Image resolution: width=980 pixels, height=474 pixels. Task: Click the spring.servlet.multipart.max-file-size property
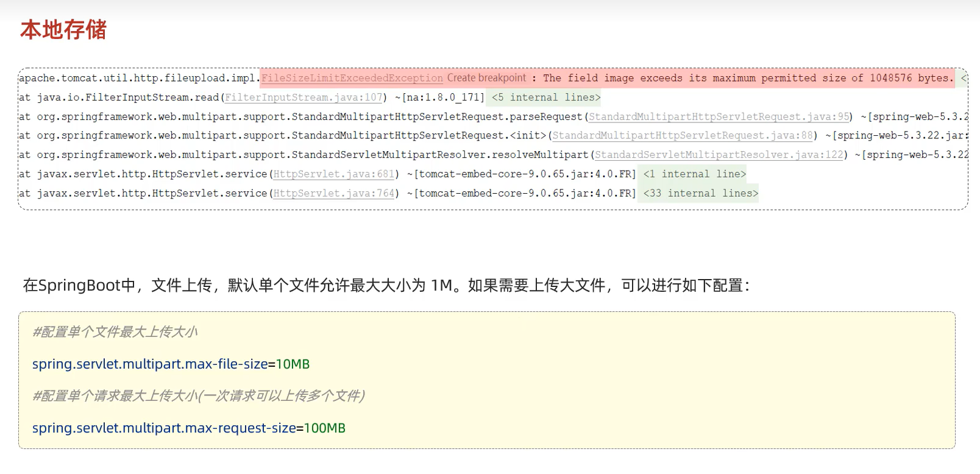point(150,364)
